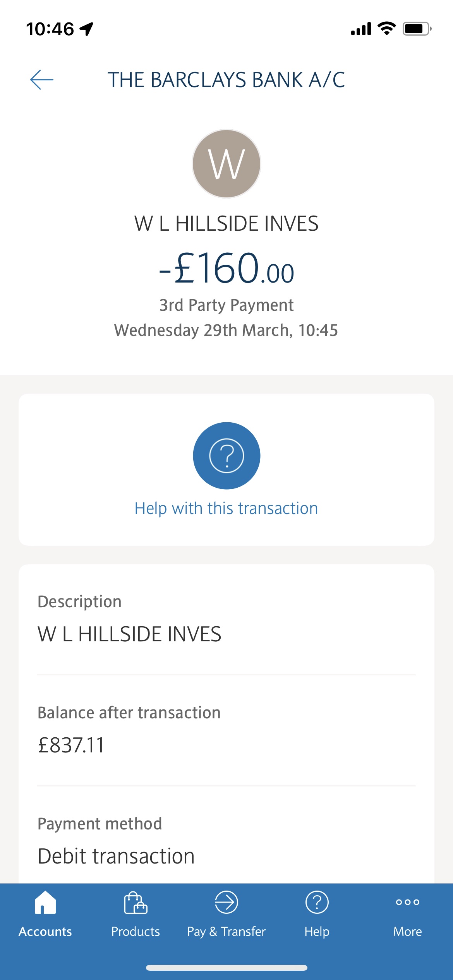
Task: Open the Help with this transaction link
Action: 226,508
